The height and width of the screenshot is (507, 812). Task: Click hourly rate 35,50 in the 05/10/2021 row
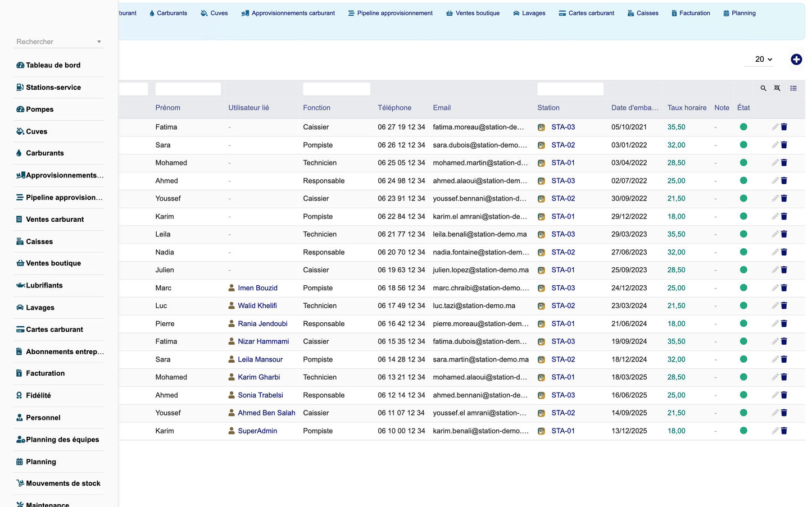(x=676, y=127)
